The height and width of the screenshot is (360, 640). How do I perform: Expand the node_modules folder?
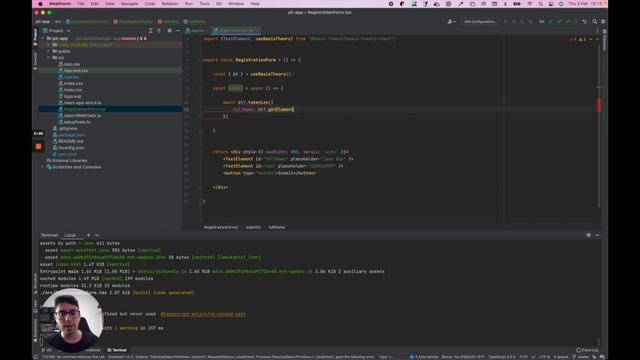pyautogui.click(x=49, y=45)
